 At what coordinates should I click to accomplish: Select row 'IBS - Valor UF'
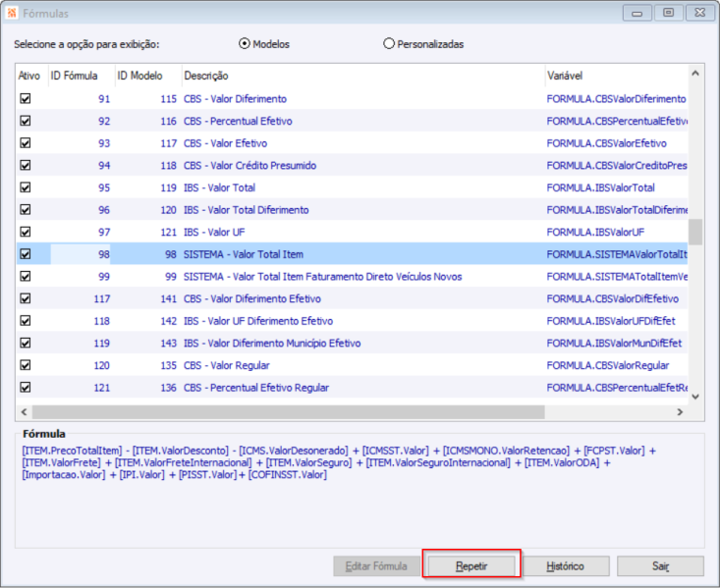point(353,232)
